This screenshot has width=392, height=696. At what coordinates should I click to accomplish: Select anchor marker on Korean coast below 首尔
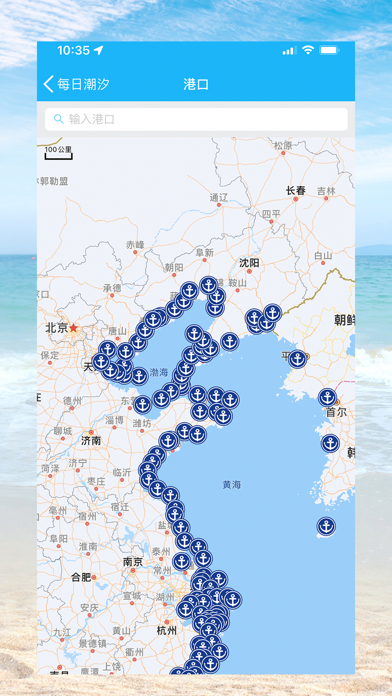tap(330, 443)
